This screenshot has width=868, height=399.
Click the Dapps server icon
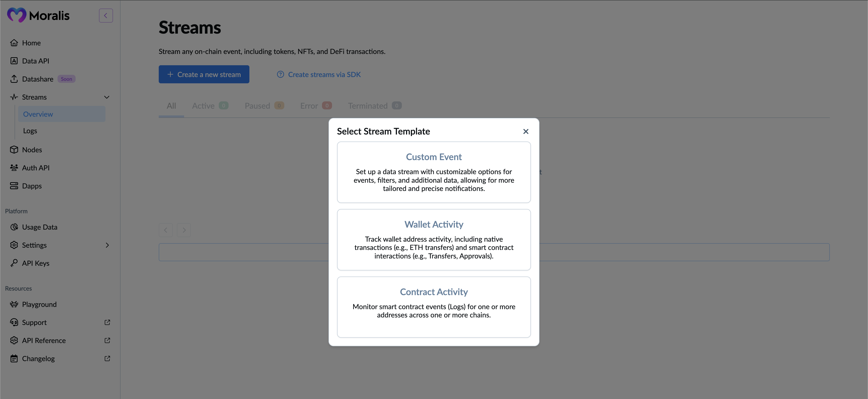tap(14, 186)
